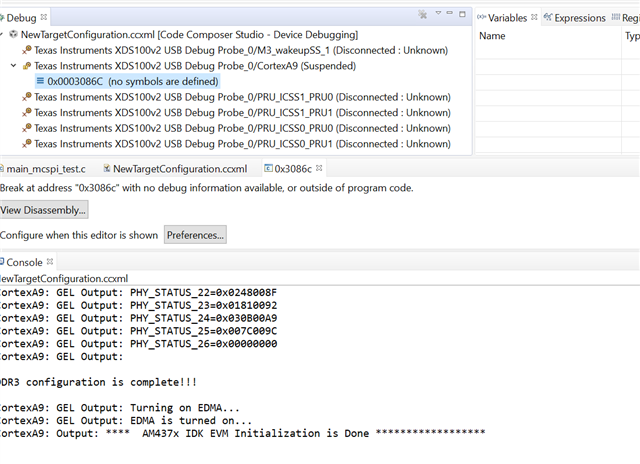Click the M3_wakeupSS_1 disconnected probe icon

[27, 50]
